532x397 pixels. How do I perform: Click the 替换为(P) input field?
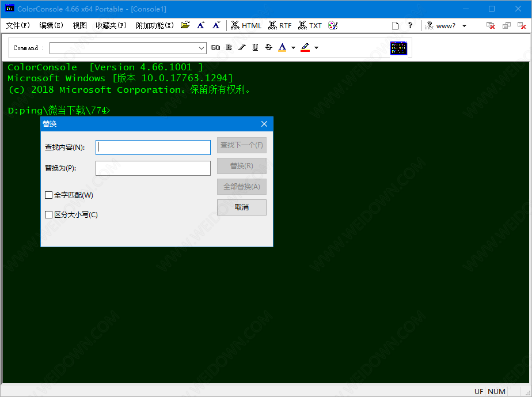pyautogui.click(x=153, y=168)
